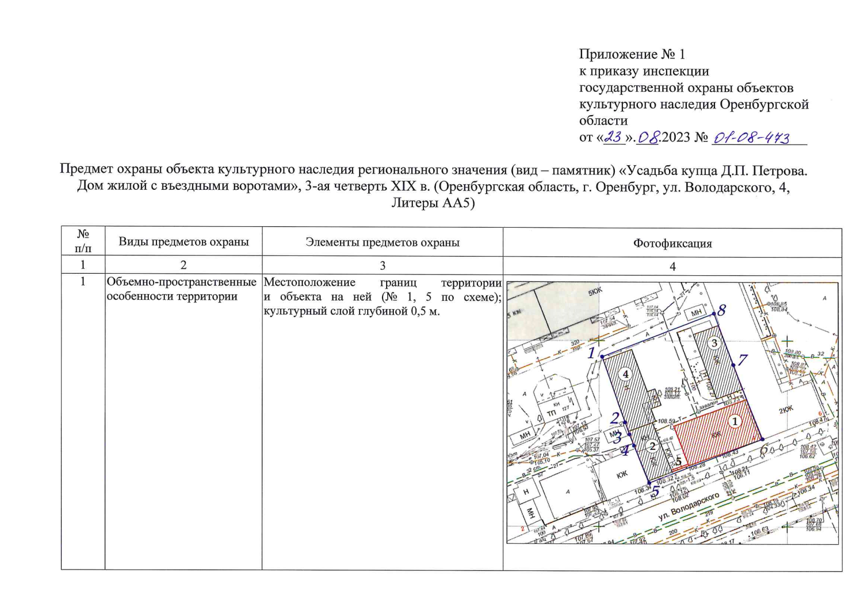
Task: Click the 'Фотофиксация' column header
Action: tap(672, 244)
